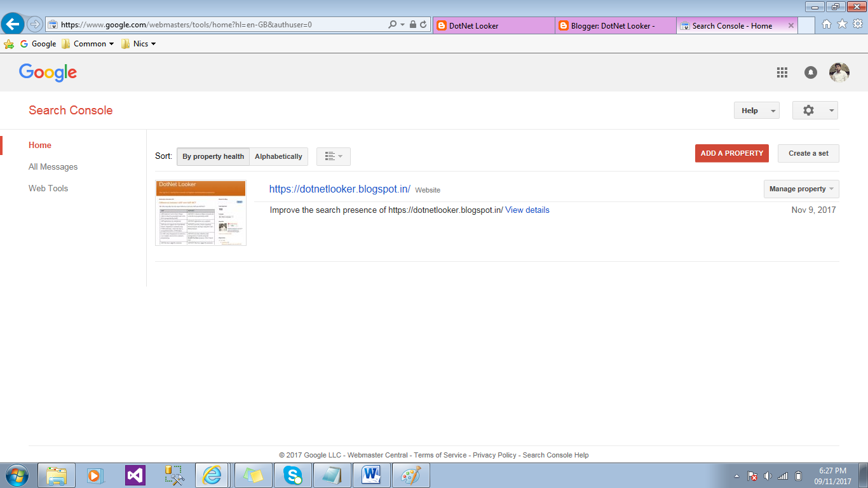Open the Internet Explorer Tools gear
The width and height of the screenshot is (868, 488).
[x=858, y=24]
